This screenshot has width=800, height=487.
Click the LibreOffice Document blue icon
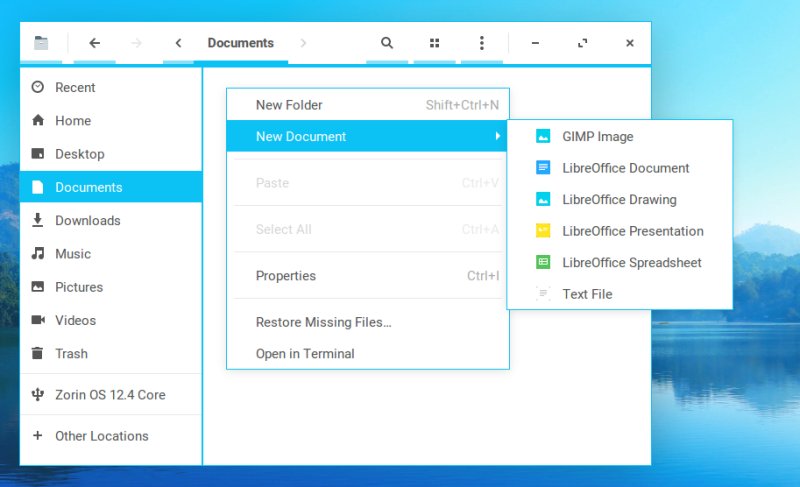tap(543, 167)
